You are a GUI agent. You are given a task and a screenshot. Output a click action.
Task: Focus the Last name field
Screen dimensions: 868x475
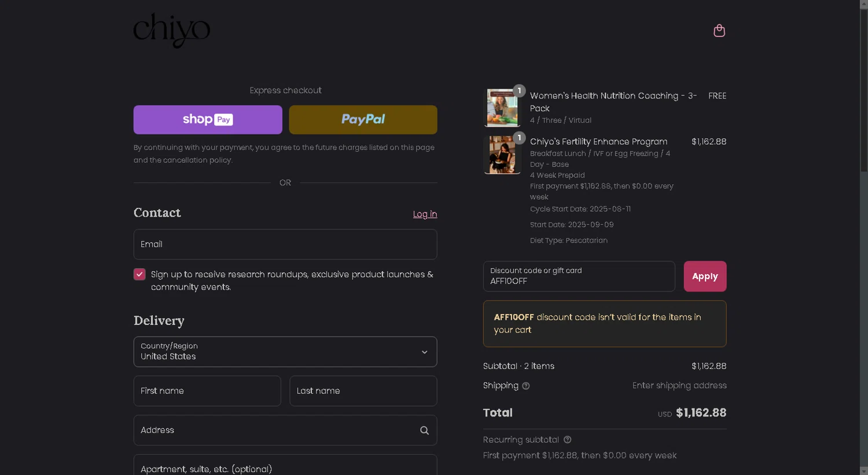tap(363, 391)
